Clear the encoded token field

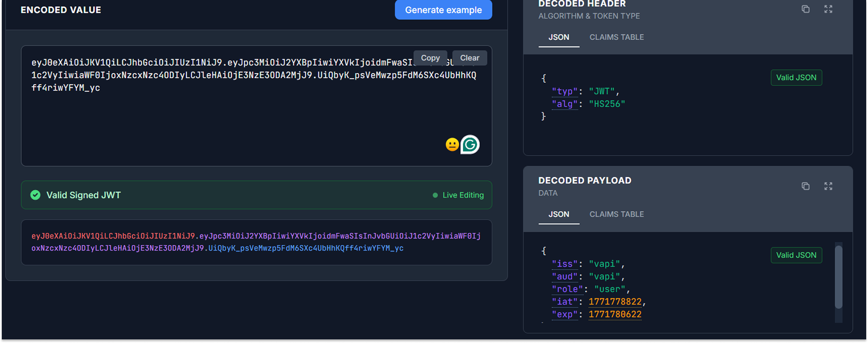(x=469, y=58)
